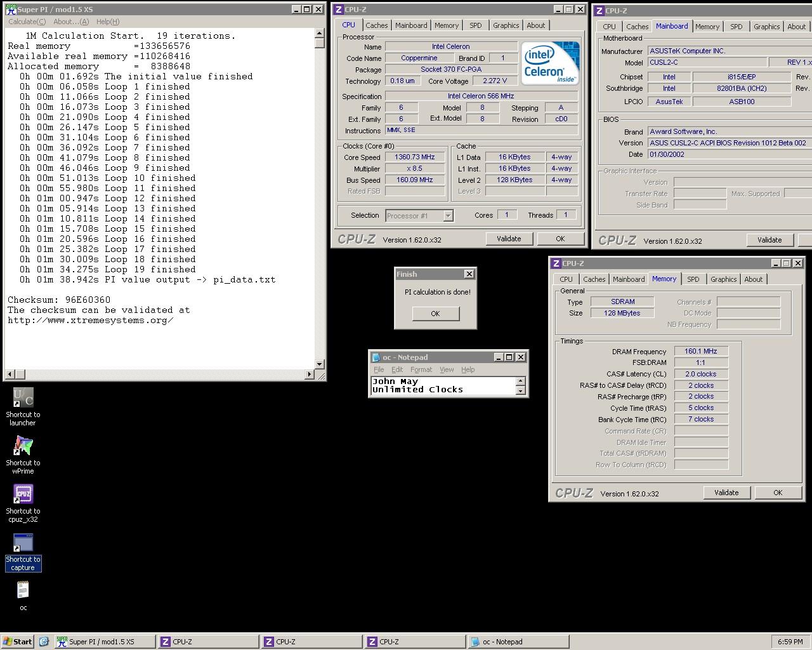Click Super PI vertical scrollbar down arrow
The width and height of the screenshot is (812, 650).
click(319, 364)
